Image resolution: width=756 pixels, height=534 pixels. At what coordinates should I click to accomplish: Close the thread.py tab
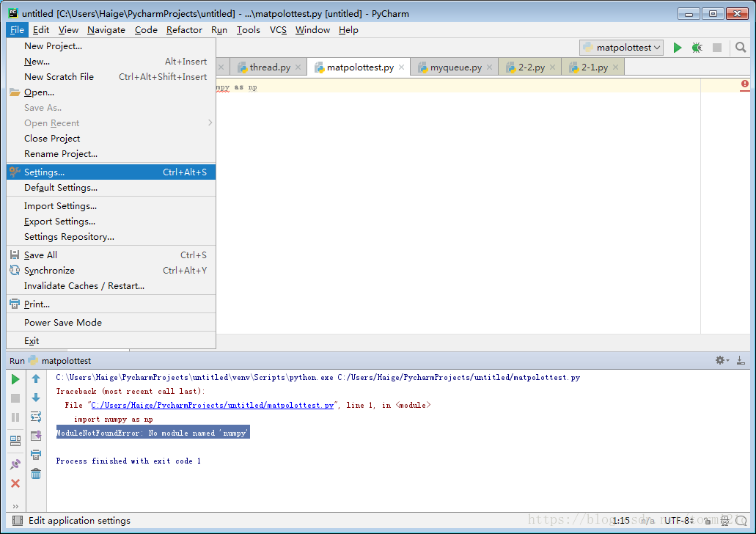(x=298, y=67)
